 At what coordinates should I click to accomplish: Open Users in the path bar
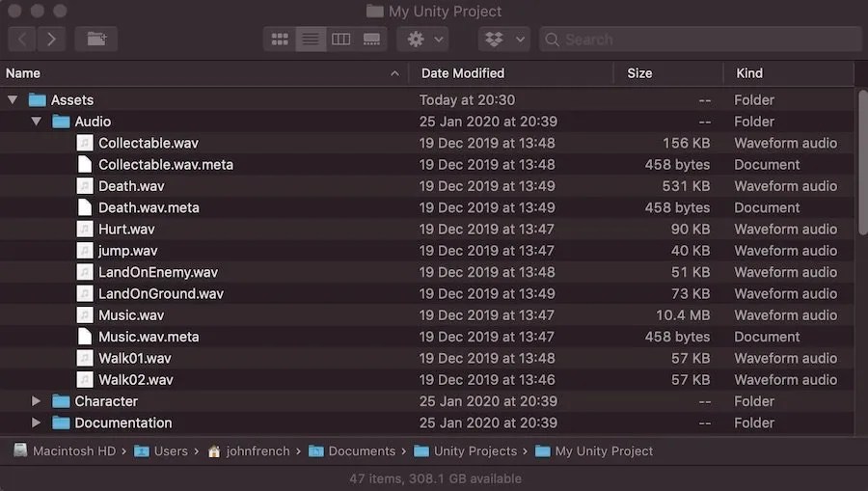click(x=161, y=450)
